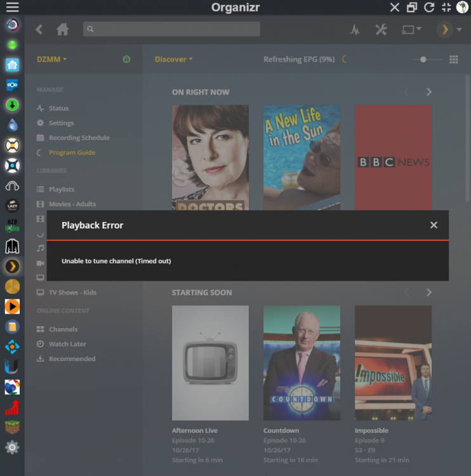The image size is (471, 476).
Task: Show next Starting Soon items
Action: 429,293
